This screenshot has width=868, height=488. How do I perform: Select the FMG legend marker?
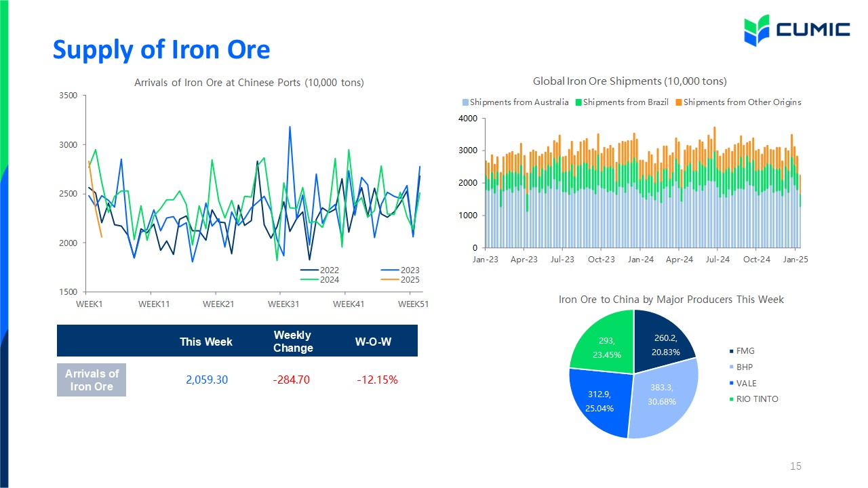[x=731, y=351]
